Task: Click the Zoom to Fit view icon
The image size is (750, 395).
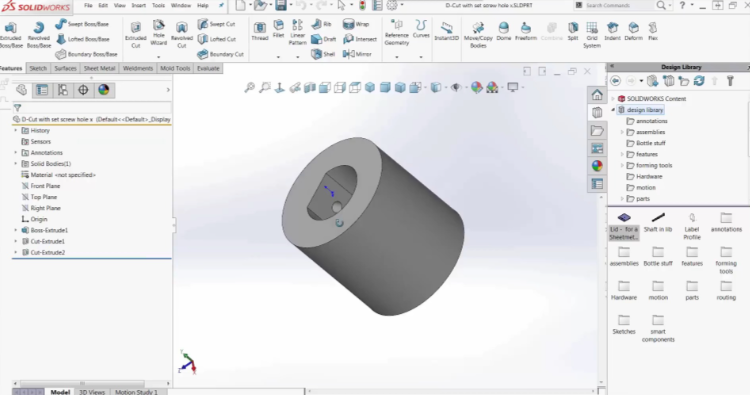Action: pyautogui.click(x=250, y=88)
